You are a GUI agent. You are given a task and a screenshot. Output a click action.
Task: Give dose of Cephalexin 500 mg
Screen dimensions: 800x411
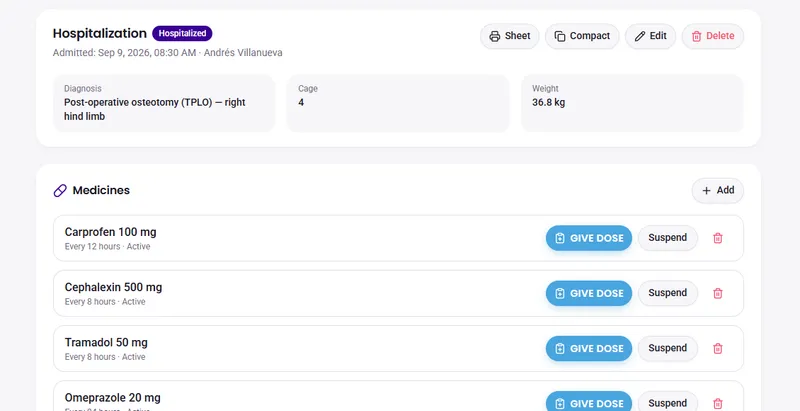pyautogui.click(x=589, y=293)
